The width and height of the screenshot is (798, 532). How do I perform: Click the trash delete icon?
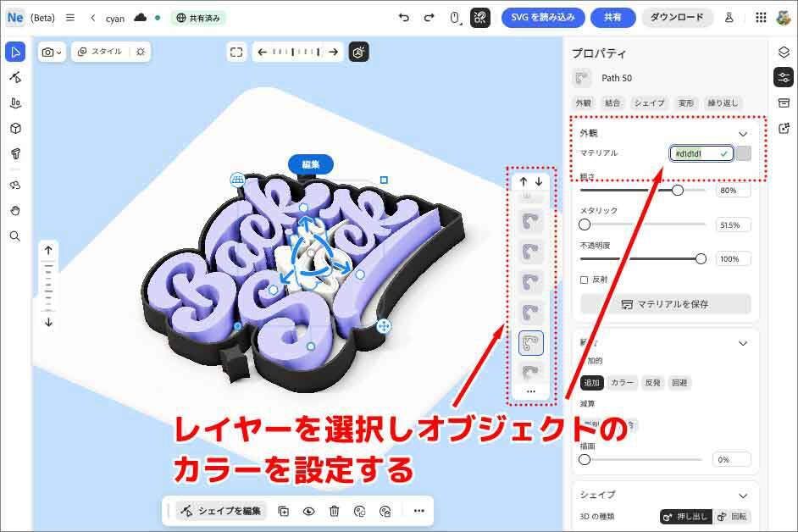pyautogui.click(x=335, y=511)
